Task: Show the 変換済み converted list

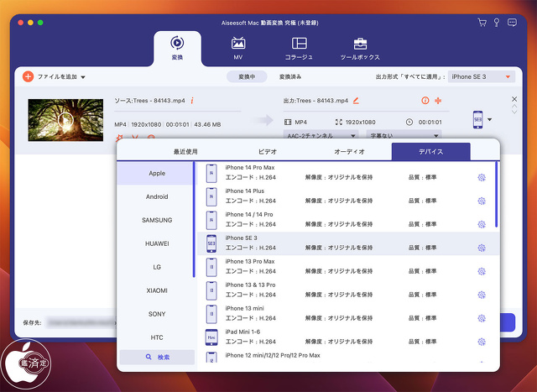Action: [290, 76]
